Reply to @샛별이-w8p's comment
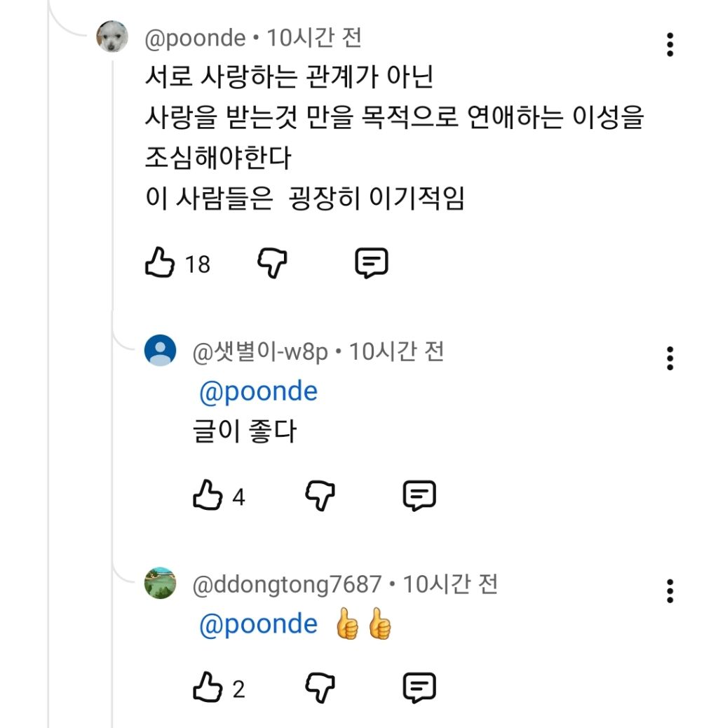718x728 pixels. (x=420, y=496)
